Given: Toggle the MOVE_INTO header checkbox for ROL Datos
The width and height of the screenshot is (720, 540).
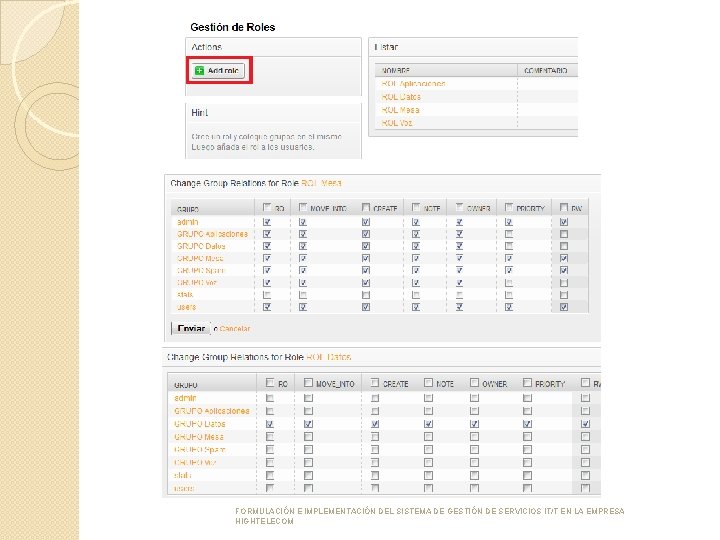Looking at the screenshot, I should click(308, 383).
